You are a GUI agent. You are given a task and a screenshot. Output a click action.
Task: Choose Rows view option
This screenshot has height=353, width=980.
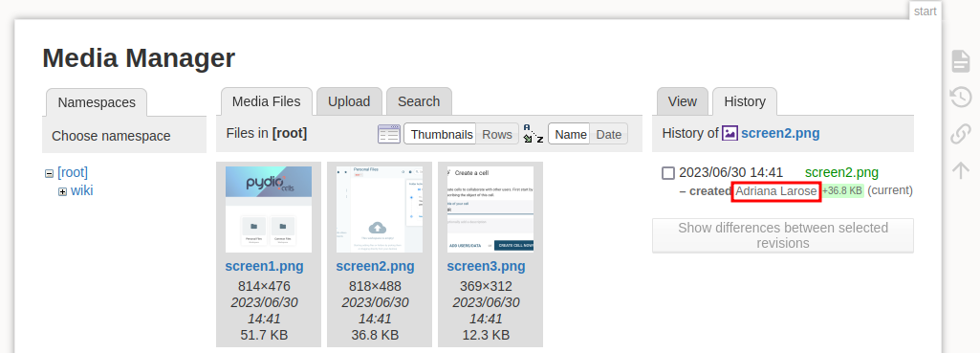(x=497, y=134)
